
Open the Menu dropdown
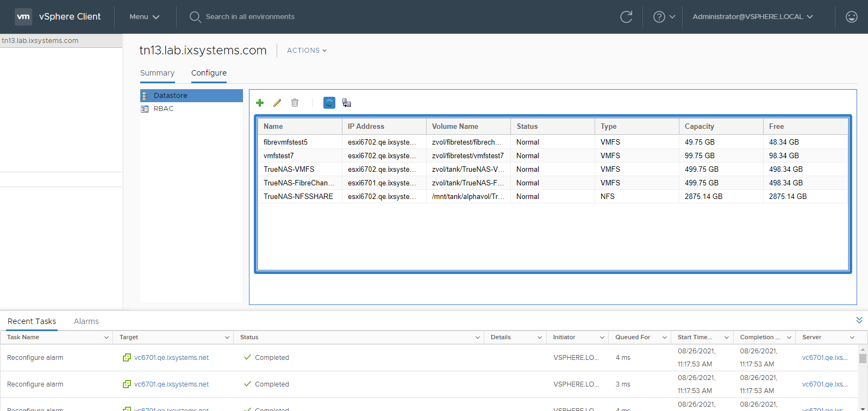144,17
